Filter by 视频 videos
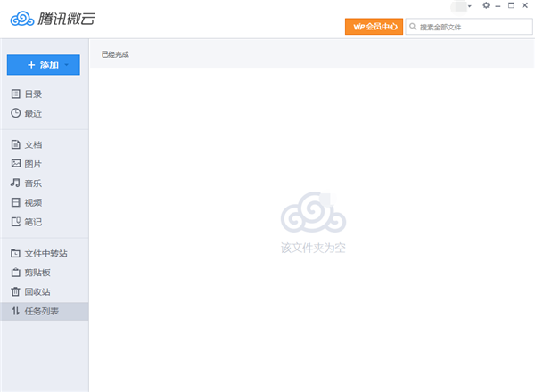535x392 pixels. 45,203
